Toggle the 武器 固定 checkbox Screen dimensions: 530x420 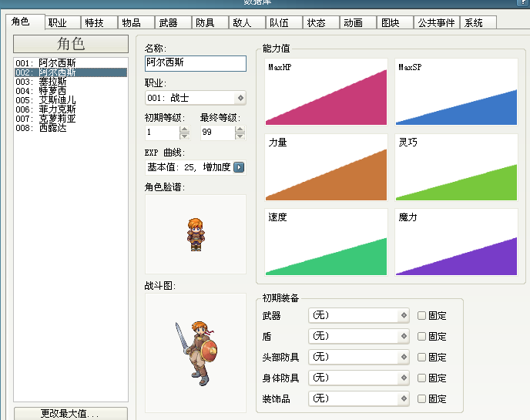421,315
